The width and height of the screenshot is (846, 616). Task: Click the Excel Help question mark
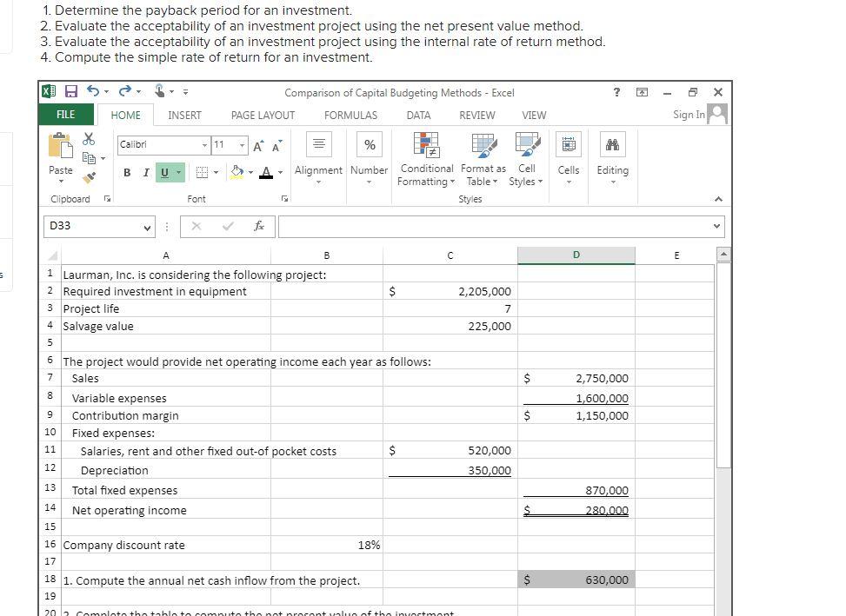616,91
